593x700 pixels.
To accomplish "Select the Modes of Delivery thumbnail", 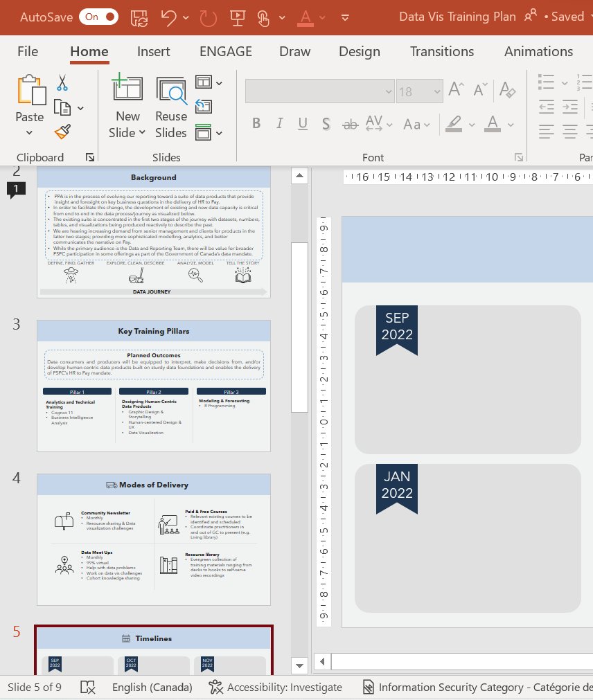I will click(154, 540).
